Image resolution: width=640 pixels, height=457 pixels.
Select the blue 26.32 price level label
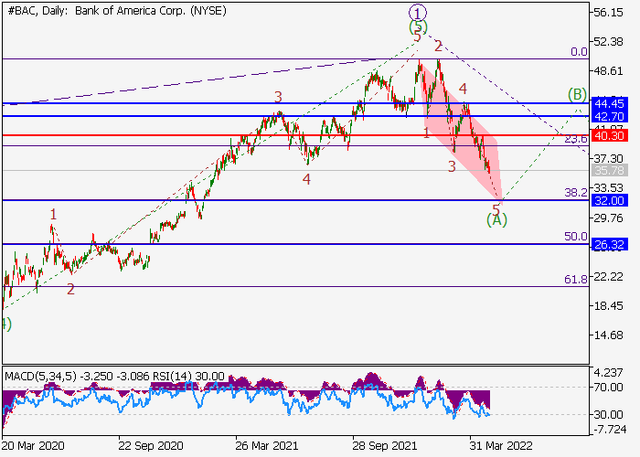pos(609,244)
